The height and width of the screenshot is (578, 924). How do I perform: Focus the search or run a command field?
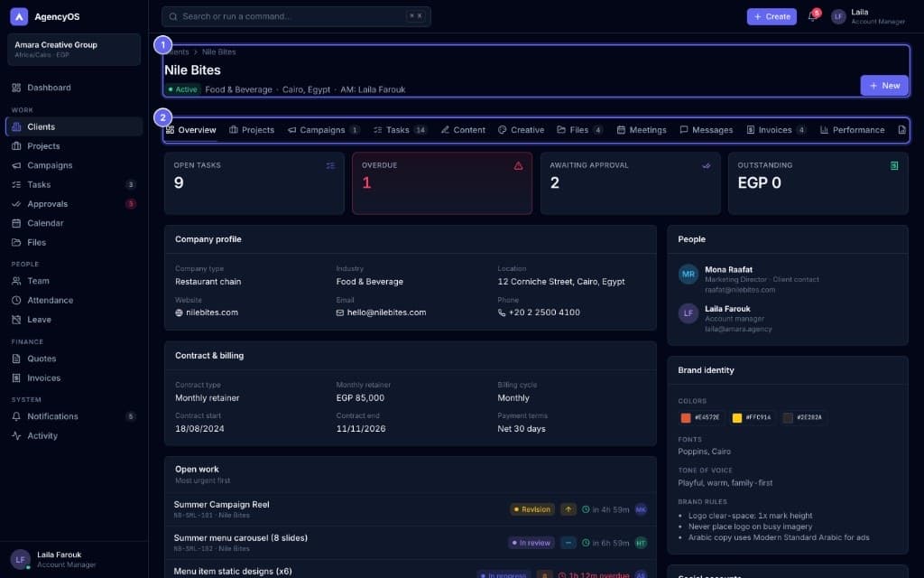(296, 16)
